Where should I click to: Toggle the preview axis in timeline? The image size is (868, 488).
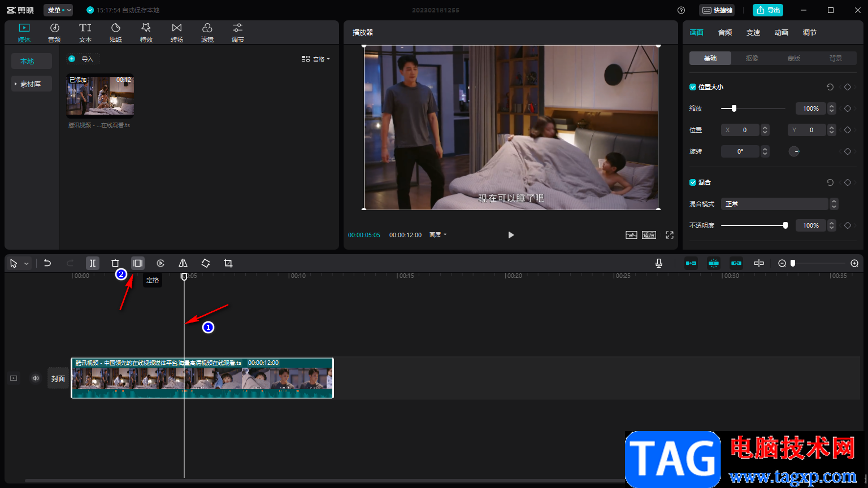pyautogui.click(x=759, y=263)
